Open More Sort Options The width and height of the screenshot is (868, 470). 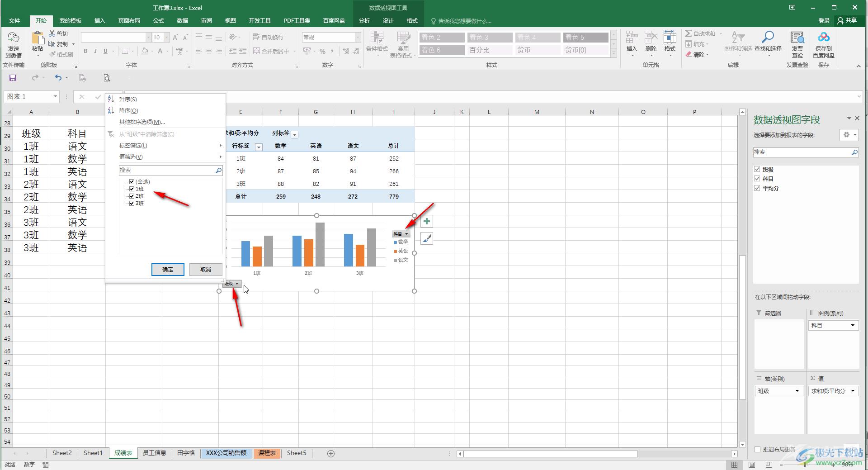pyautogui.click(x=142, y=122)
